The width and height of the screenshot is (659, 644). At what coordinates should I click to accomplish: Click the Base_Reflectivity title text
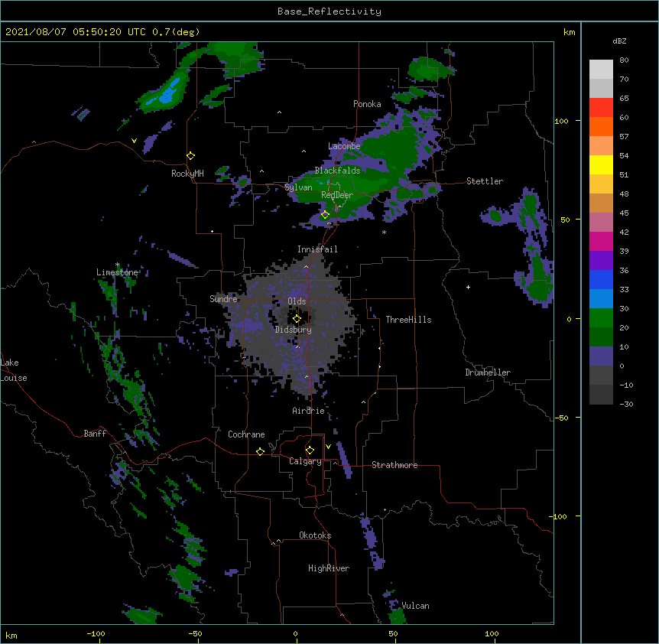click(329, 11)
